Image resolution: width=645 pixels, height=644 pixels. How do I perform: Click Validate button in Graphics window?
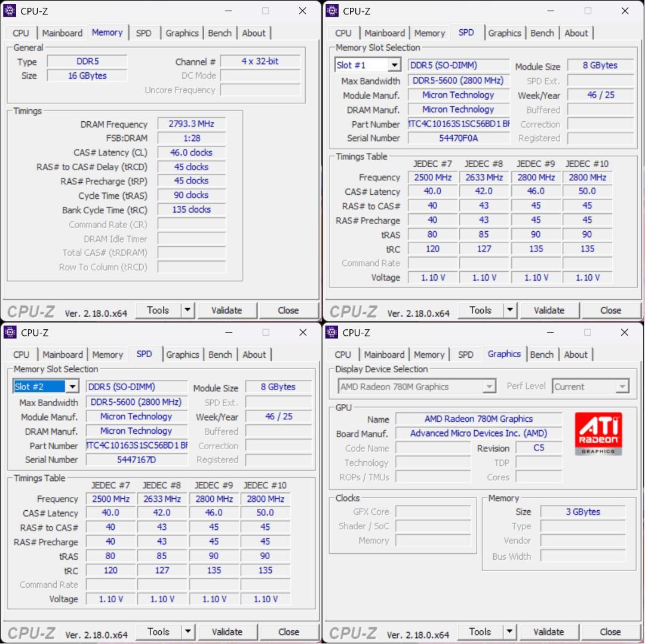[x=549, y=631]
